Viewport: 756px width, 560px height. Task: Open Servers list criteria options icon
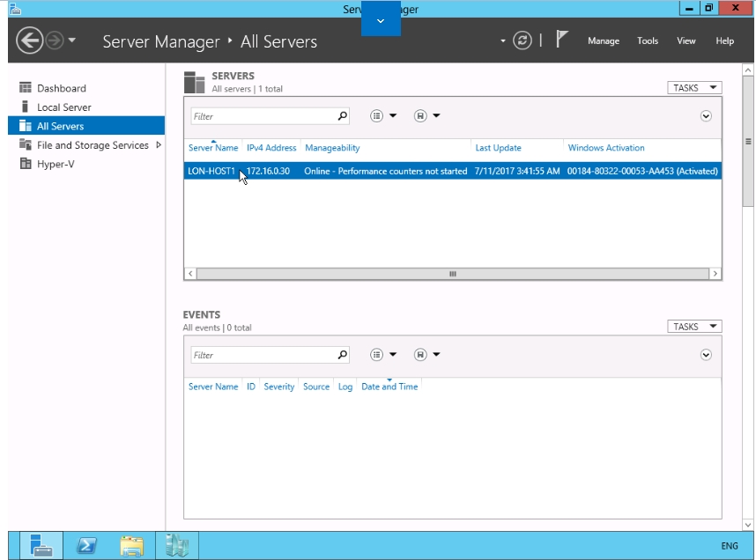[x=376, y=115]
